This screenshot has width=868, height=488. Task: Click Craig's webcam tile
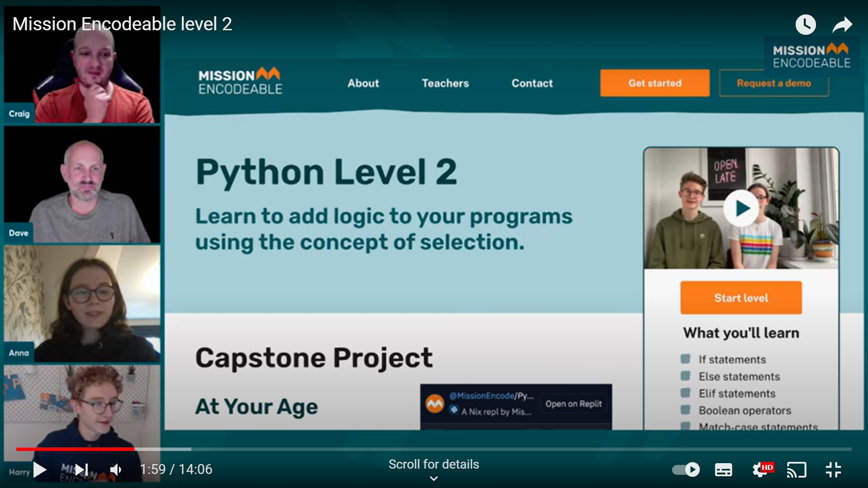coord(82,65)
